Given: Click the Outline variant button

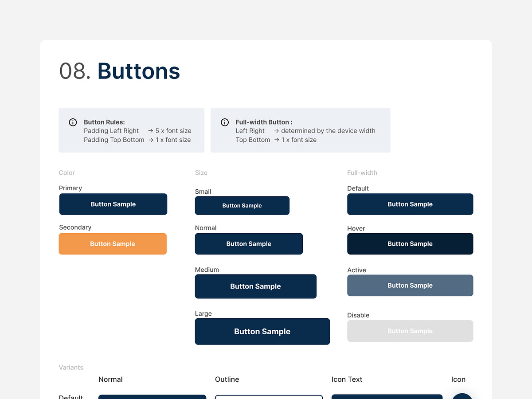Looking at the screenshot, I should click(269, 397).
